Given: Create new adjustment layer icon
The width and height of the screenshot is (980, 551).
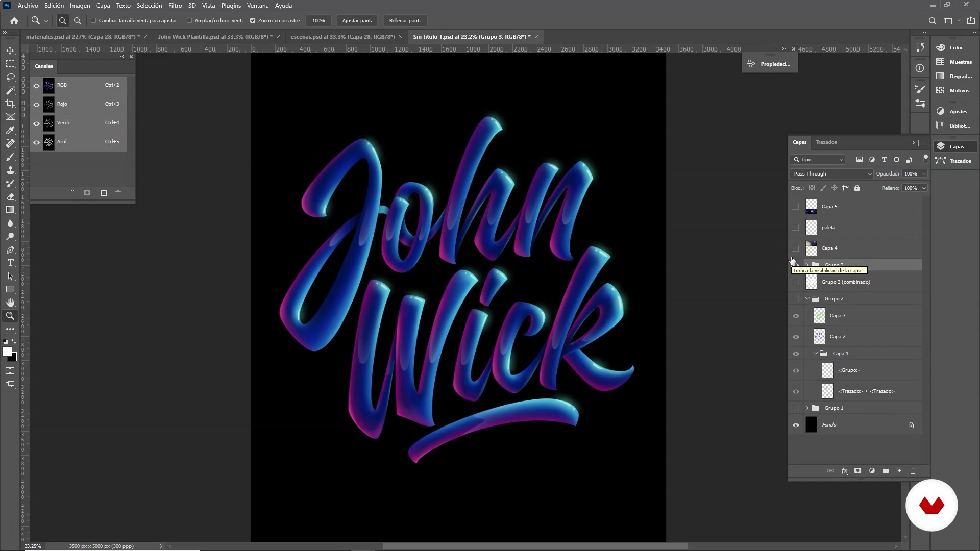Looking at the screenshot, I should click(x=872, y=471).
